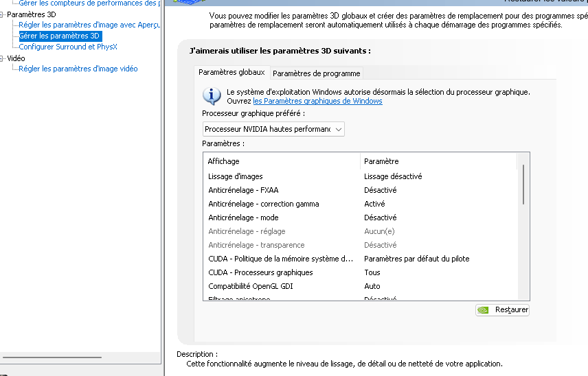Select the Lissage d'images row
This screenshot has height=376, width=588.
coord(360,176)
